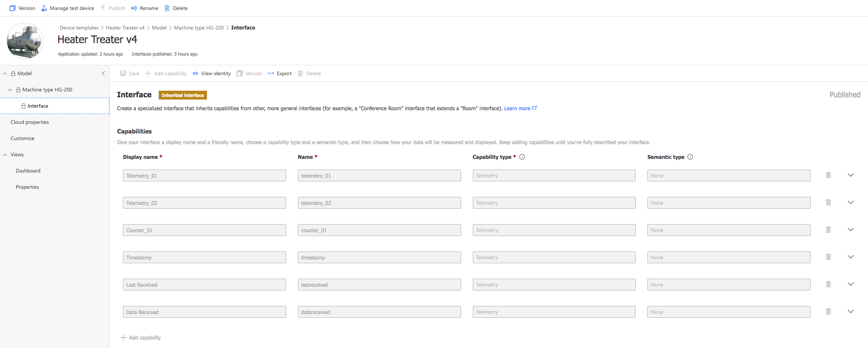This screenshot has height=348, width=868.
Task: Click the Rename command in top bar
Action: pos(145,8)
